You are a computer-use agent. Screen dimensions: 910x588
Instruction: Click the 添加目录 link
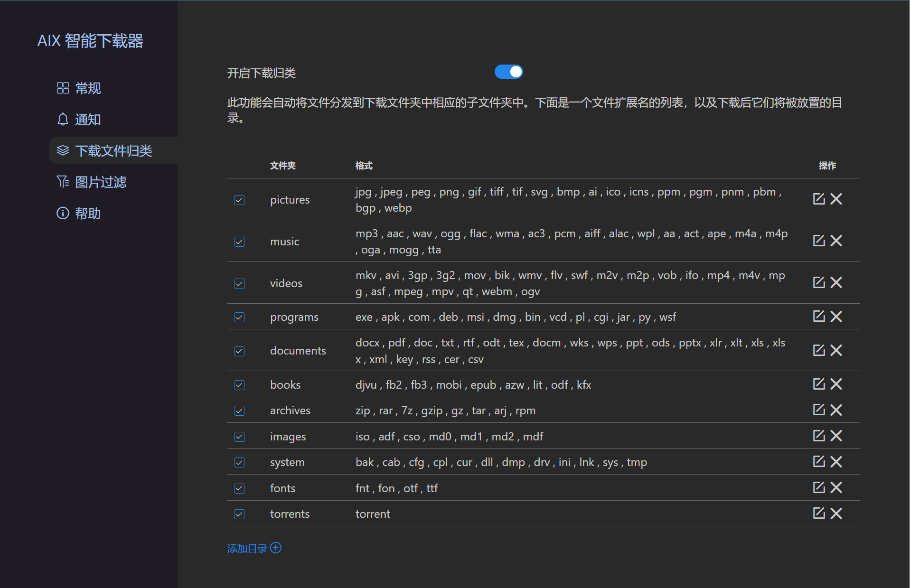[247, 548]
